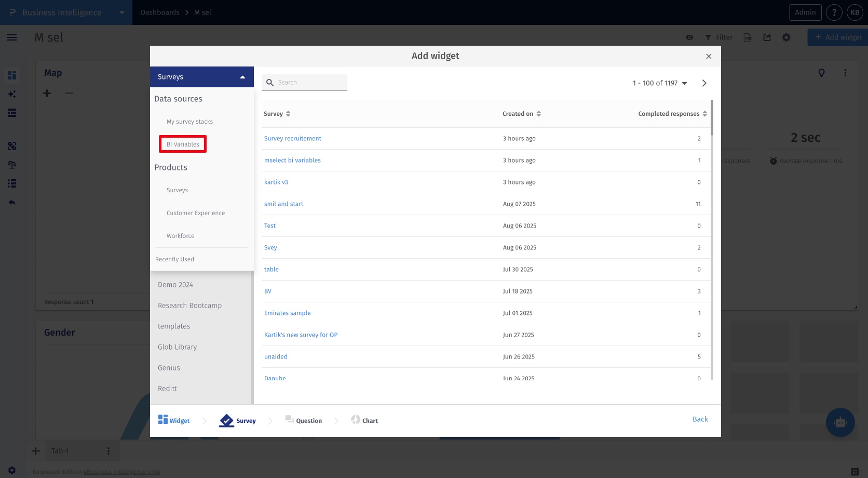Open the help question mark icon
Viewport: 868px width, 478px height.
pyautogui.click(x=834, y=12)
